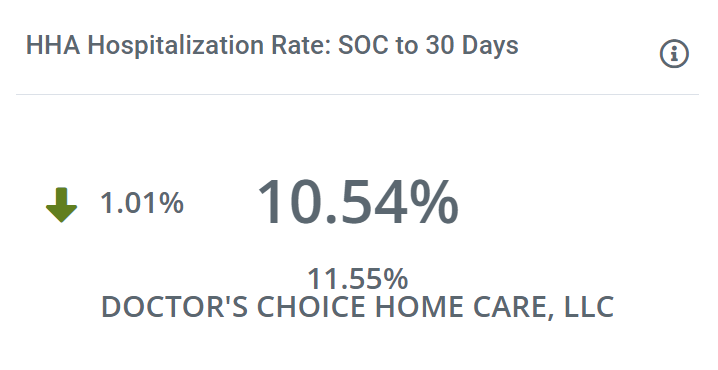
Task: Click 'SOC to 30 Days' in the title
Action: tap(428, 45)
